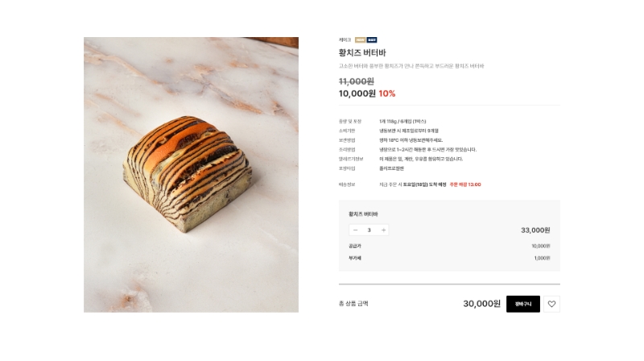
Task: Click the 총 상품 금액 label
Action: (x=353, y=304)
